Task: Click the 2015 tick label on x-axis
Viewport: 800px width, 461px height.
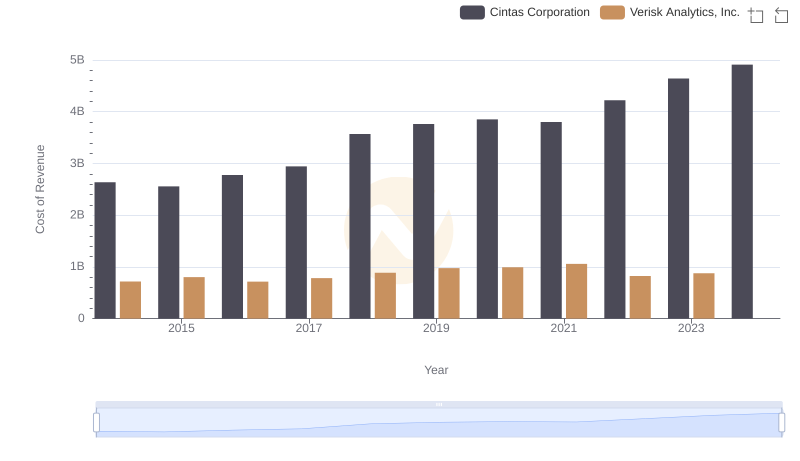Action: [x=182, y=328]
